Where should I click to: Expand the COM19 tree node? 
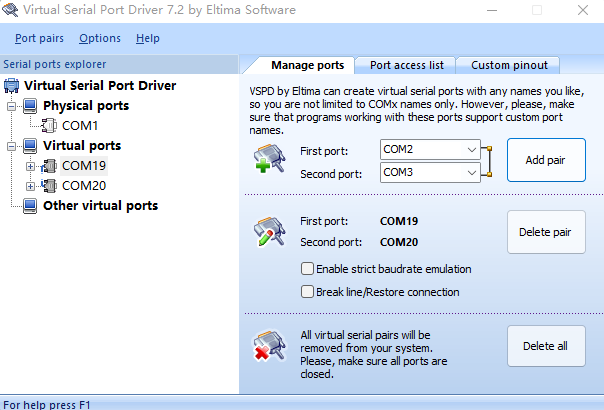[x=30, y=166]
